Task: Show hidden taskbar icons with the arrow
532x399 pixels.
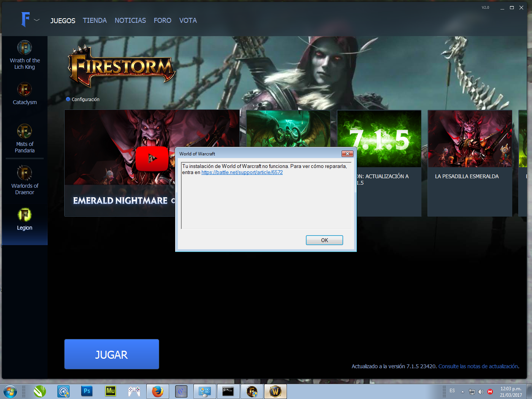Action: coord(462,391)
